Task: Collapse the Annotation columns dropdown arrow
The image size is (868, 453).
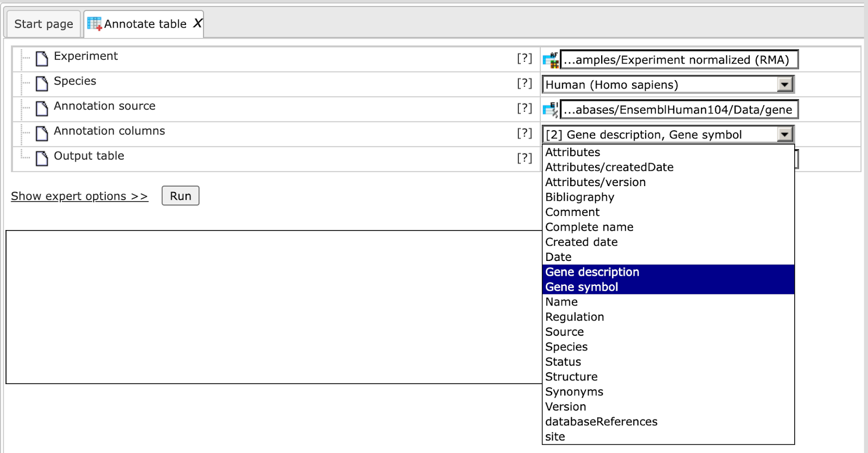Action: (784, 135)
